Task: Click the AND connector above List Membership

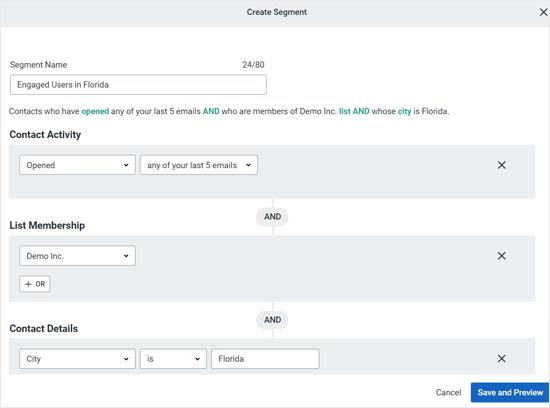Action: 273,217
